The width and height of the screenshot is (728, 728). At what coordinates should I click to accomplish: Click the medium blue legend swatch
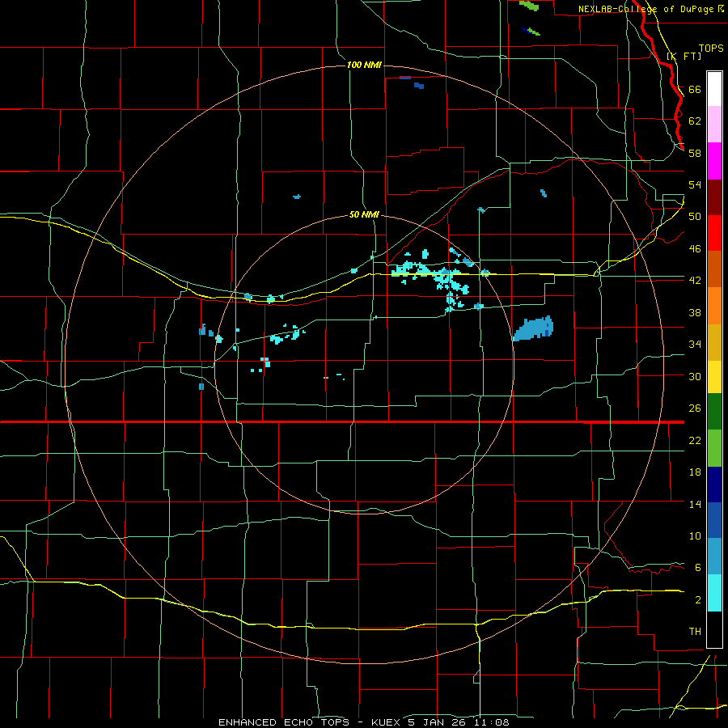[714, 520]
